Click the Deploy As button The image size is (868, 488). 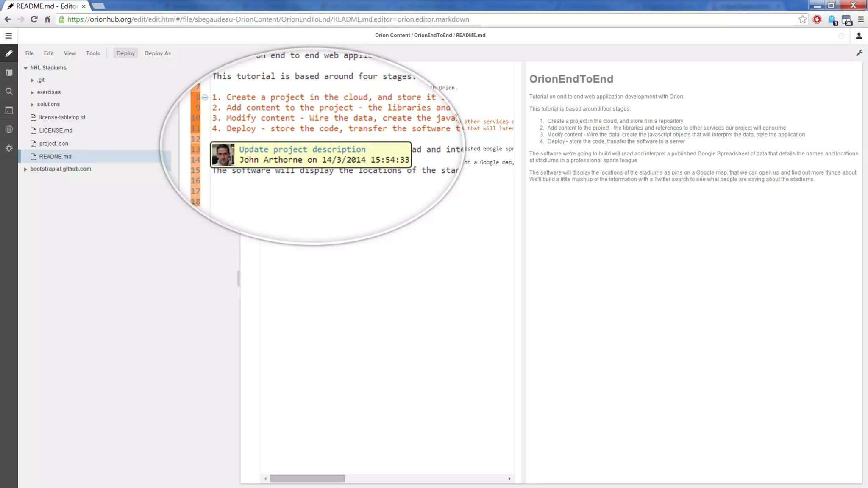tap(157, 53)
